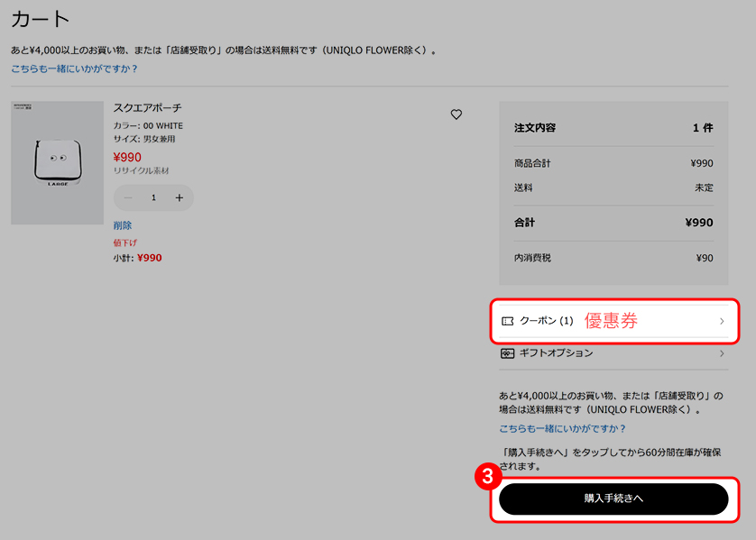This screenshot has width=756, height=540.
Task: Open the top こちらも一緒にいかがですか？ link
Action: [x=74, y=69]
